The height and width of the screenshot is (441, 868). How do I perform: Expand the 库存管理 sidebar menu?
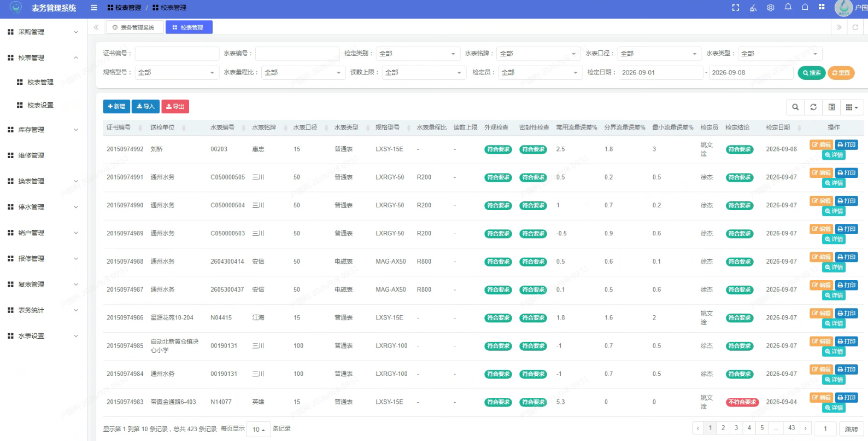44,130
